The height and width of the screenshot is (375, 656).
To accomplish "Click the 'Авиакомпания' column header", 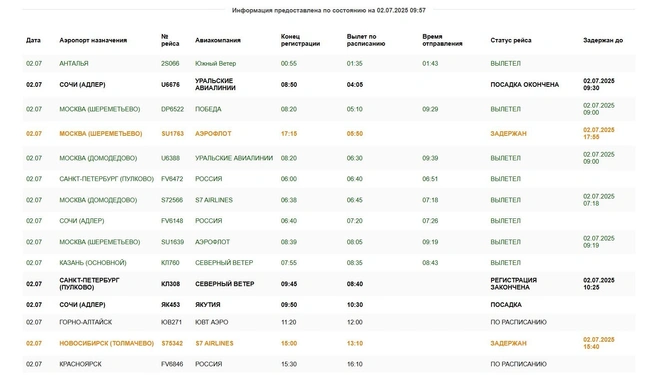I will click(x=218, y=40).
